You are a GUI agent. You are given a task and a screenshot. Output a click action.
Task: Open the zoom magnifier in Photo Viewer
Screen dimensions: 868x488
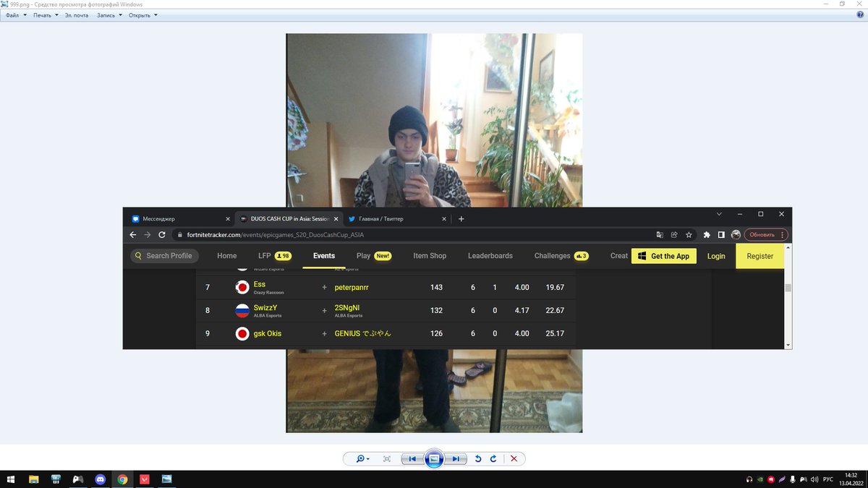click(361, 459)
